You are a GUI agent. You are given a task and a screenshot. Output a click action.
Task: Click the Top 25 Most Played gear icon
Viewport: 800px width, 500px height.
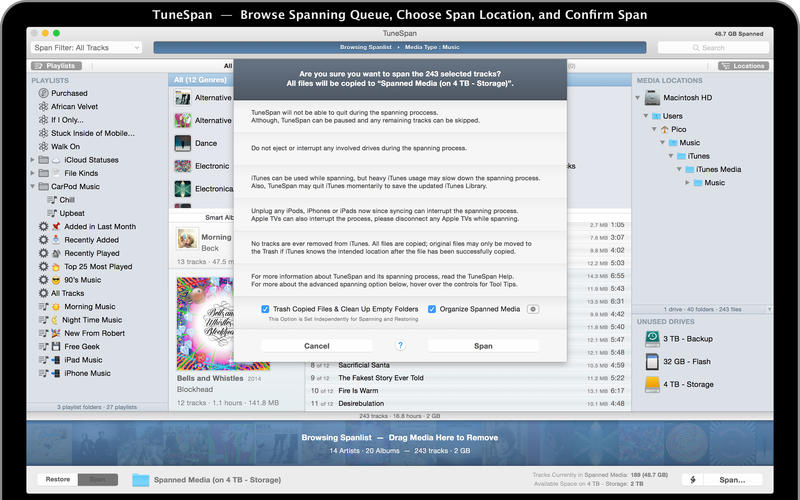tap(43, 266)
